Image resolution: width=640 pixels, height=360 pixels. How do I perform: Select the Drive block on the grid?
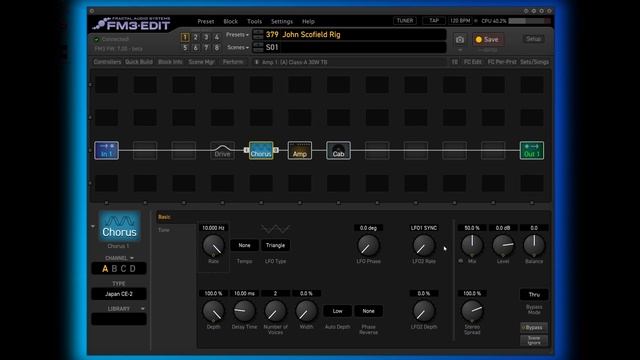click(x=222, y=150)
